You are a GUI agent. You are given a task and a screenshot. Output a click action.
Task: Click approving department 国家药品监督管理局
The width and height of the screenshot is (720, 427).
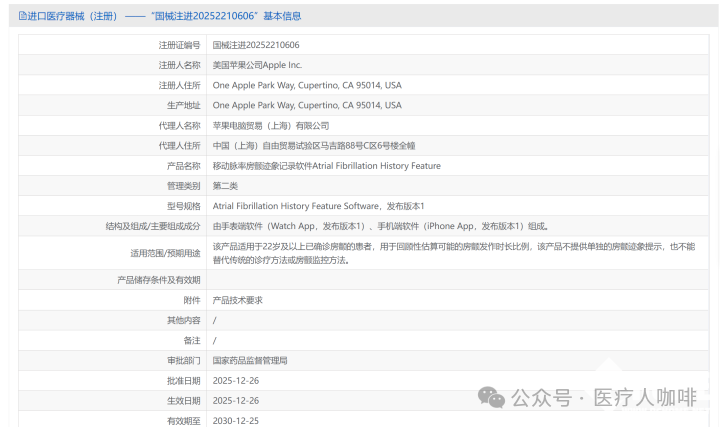pos(250,360)
